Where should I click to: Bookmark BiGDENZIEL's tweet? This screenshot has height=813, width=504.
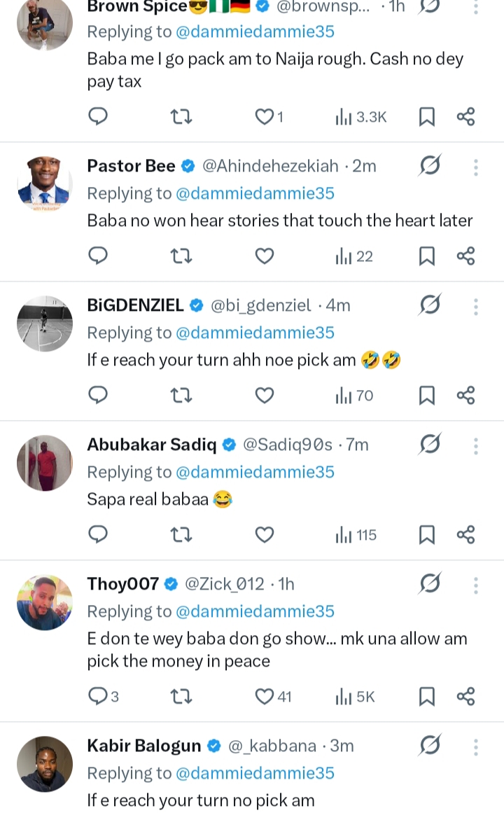click(x=426, y=396)
